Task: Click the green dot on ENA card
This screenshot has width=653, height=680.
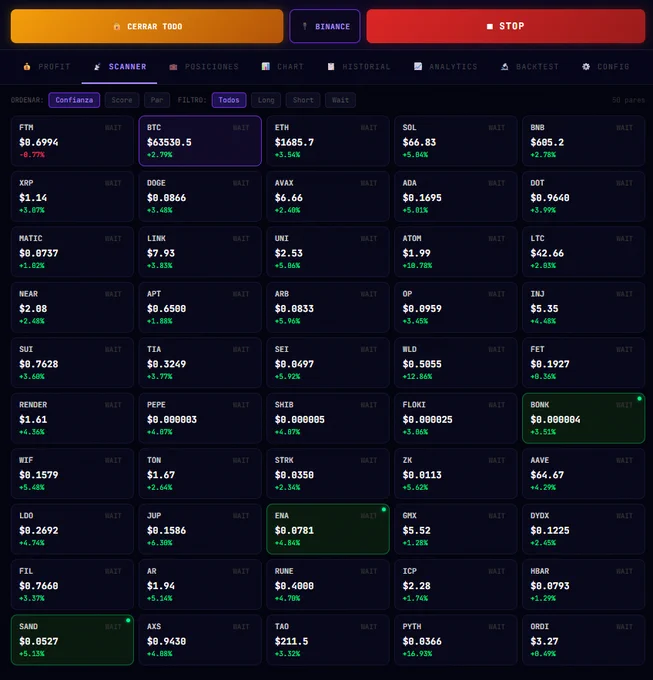Action: (x=384, y=510)
